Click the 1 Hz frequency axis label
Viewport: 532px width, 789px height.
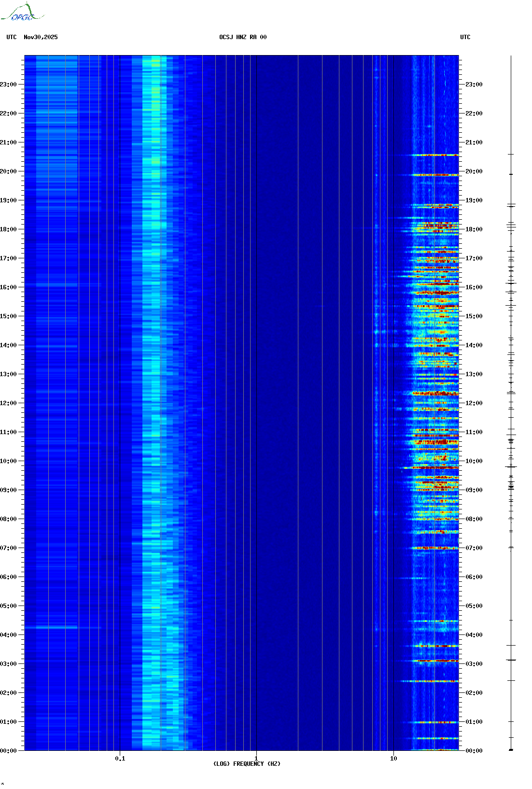pyautogui.click(x=256, y=759)
